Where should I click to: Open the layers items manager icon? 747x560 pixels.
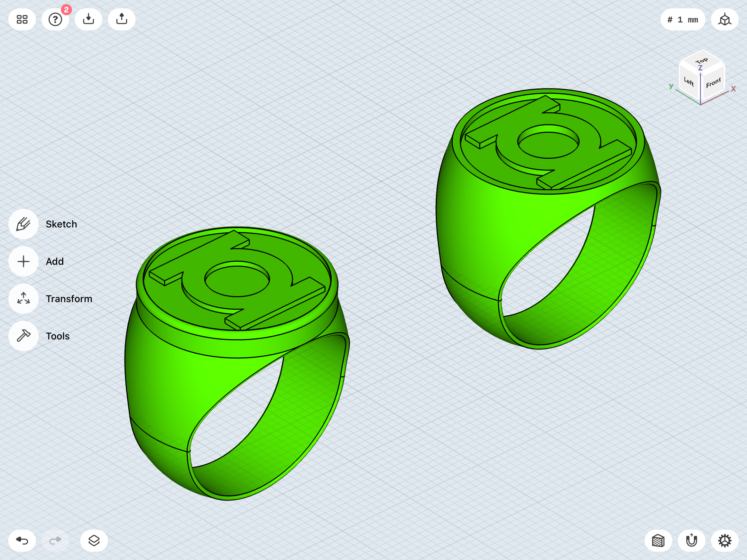(x=94, y=541)
